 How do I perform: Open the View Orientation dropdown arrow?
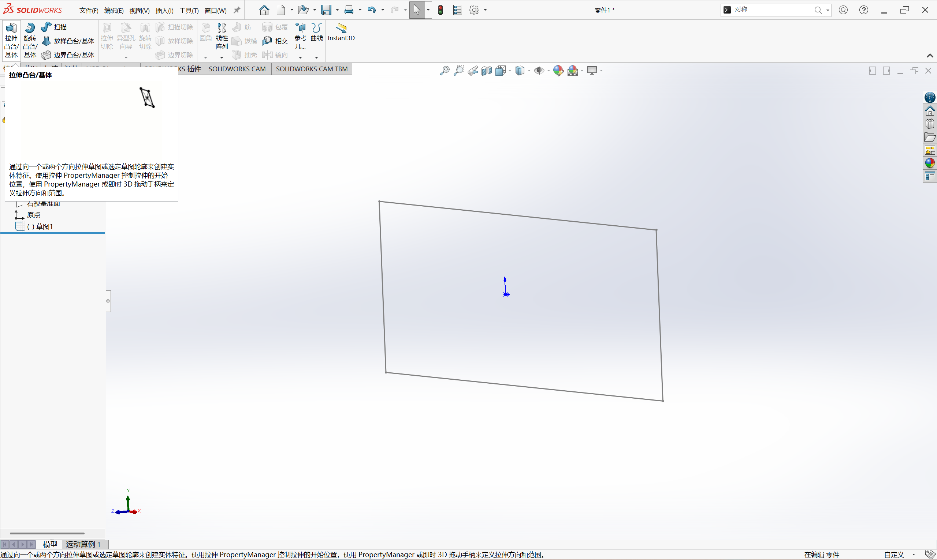pos(510,71)
